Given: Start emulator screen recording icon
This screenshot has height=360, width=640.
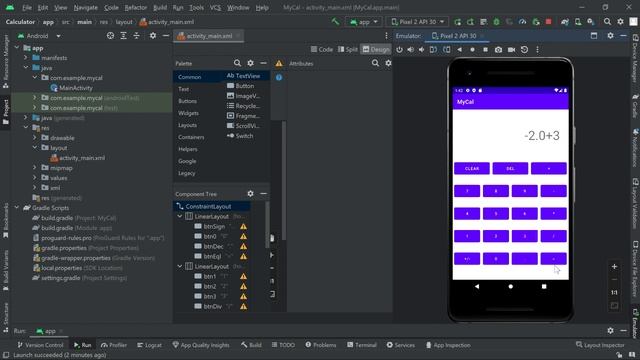Looking at the screenshot, I should tap(511, 49).
